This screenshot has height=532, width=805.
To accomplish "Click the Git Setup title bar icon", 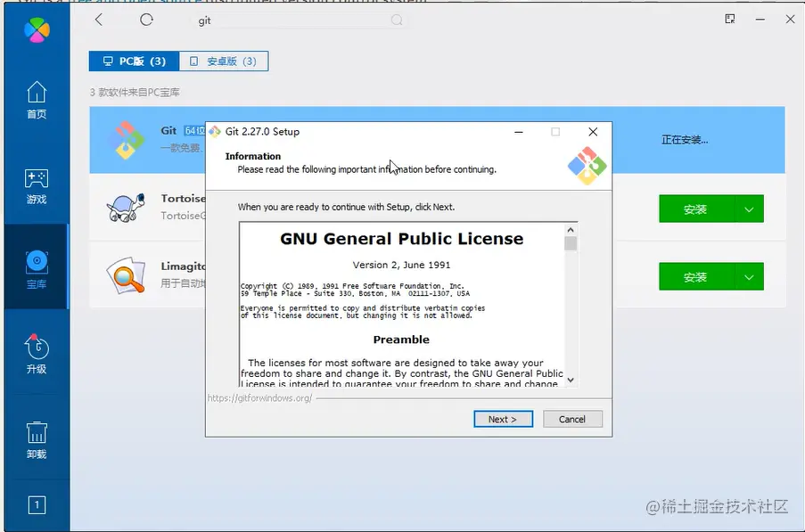I will pos(215,132).
